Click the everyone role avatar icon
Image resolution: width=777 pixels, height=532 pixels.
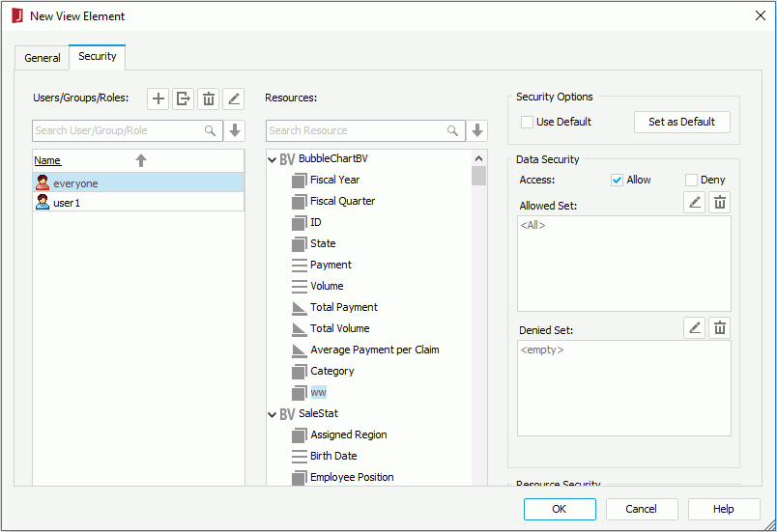43,182
